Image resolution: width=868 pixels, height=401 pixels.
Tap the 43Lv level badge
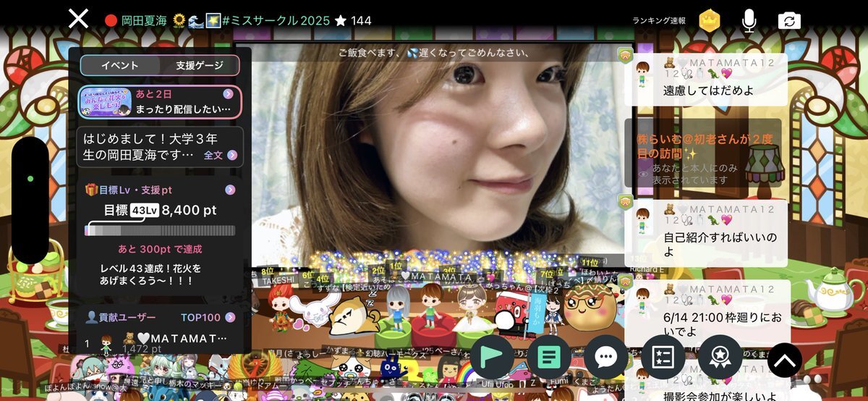145,211
